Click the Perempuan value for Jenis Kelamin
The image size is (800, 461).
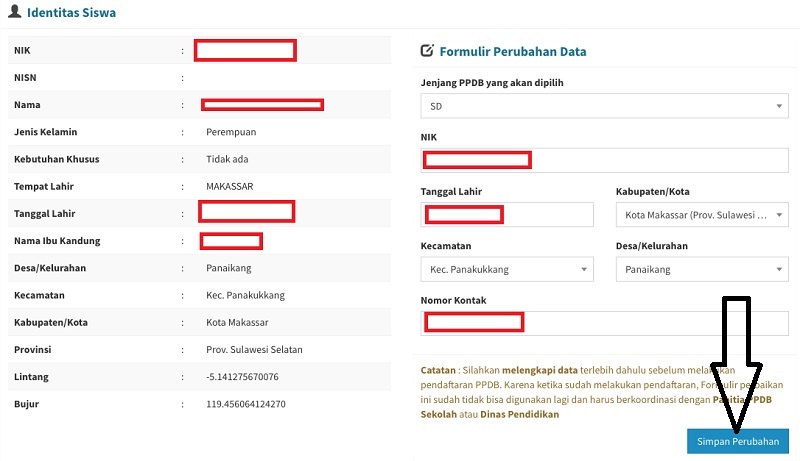tap(231, 132)
